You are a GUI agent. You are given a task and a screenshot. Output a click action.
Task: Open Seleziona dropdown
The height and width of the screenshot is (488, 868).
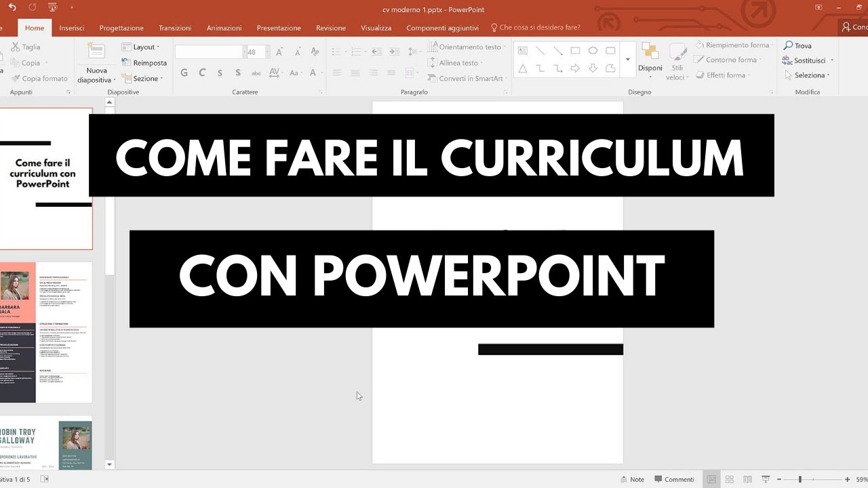click(x=806, y=75)
